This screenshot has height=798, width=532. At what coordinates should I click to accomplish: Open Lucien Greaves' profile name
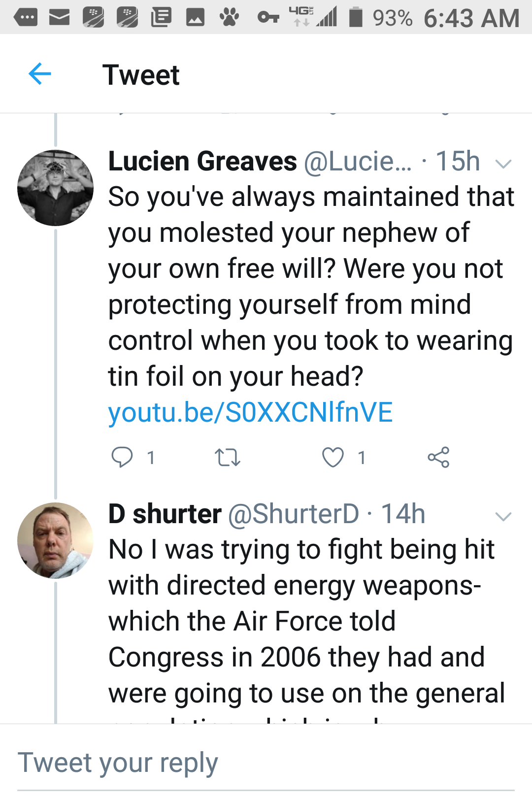pos(202,162)
